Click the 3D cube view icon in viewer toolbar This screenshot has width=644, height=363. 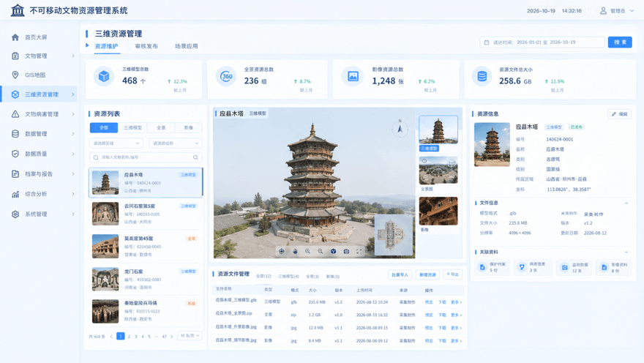(x=333, y=251)
